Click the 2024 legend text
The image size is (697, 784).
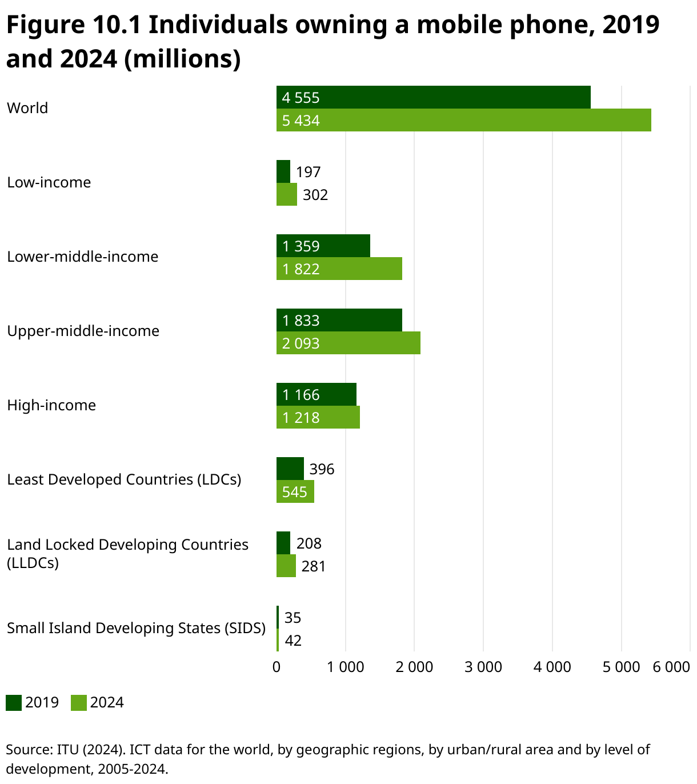(x=108, y=702)
